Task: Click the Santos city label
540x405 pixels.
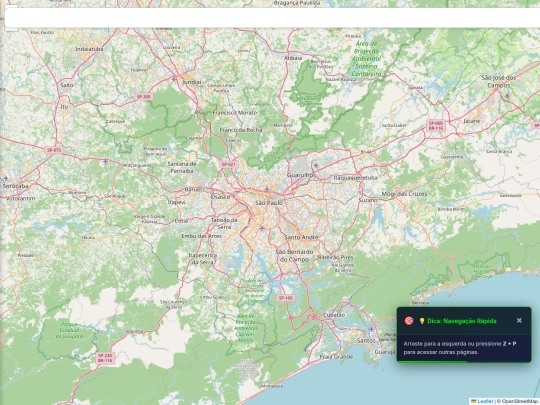Action: click(x=366, y=341)
